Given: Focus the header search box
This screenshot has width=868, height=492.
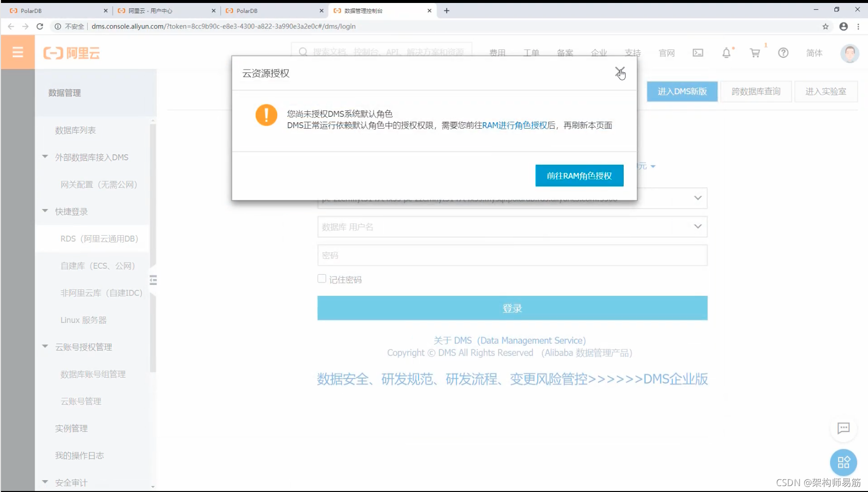Looking at the screenshot, I should pos(382,52).
